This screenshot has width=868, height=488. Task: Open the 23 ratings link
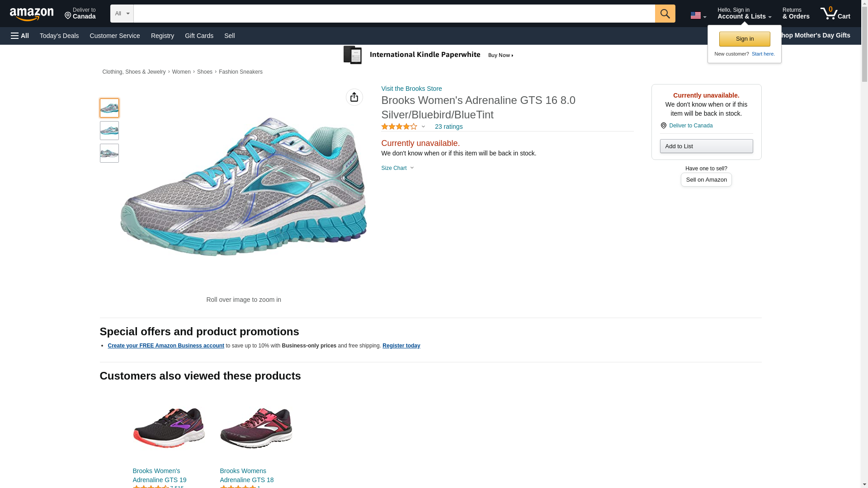[448, 127]
